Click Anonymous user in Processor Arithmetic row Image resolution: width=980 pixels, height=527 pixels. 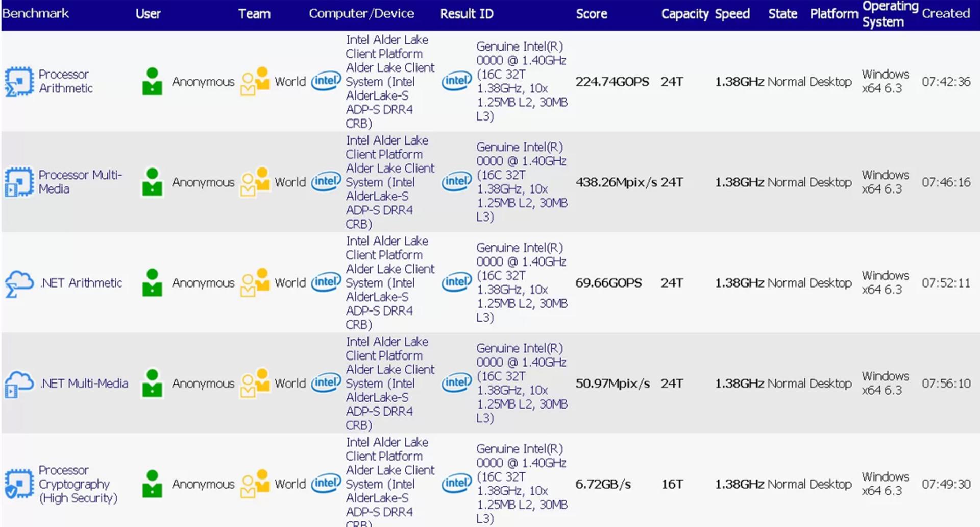tap(203, 82)
